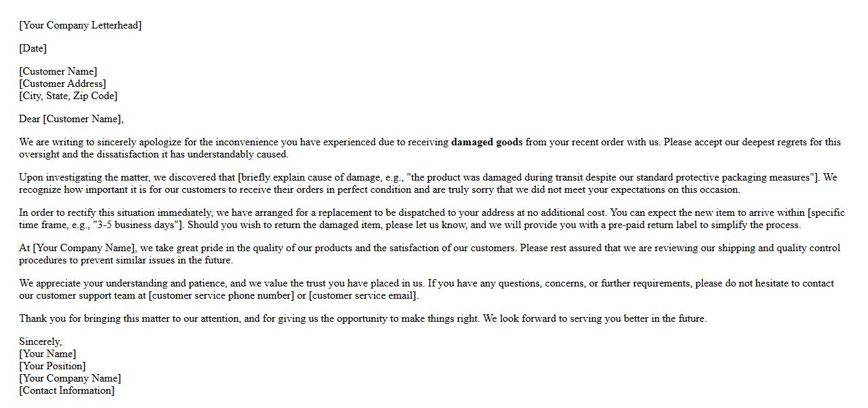Click '[Your Company Name]' in the signature block
The width and height of the screenshot is (868, 408).
pyautogui.click(x=70, y=379)
